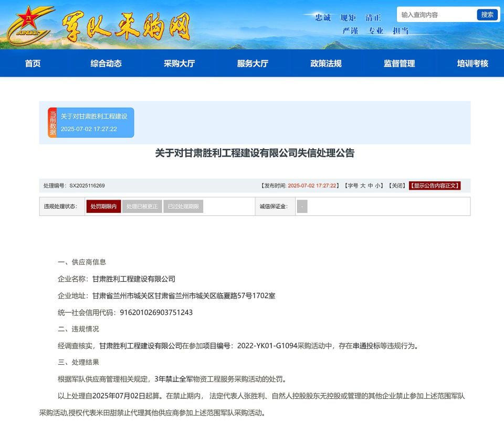This screenshot has width=504, height=423.
Task: Click the 搜索 search button
Action: click(487, 15)
